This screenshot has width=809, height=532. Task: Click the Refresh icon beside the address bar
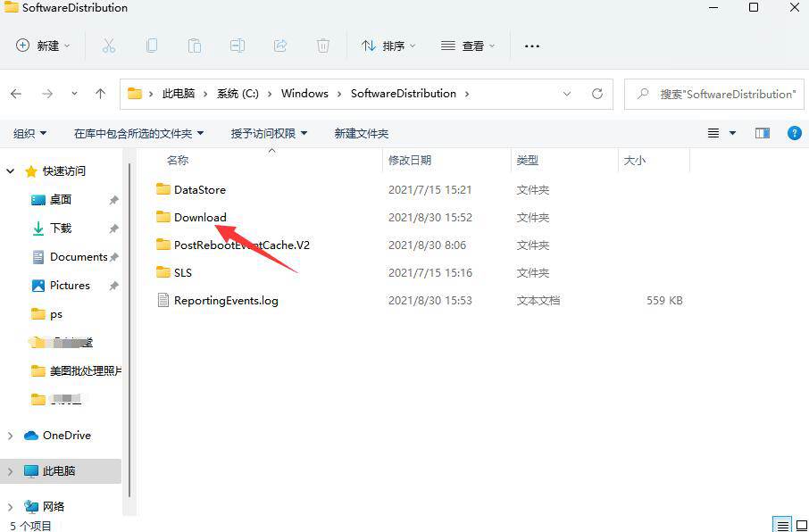click(596, 93)
